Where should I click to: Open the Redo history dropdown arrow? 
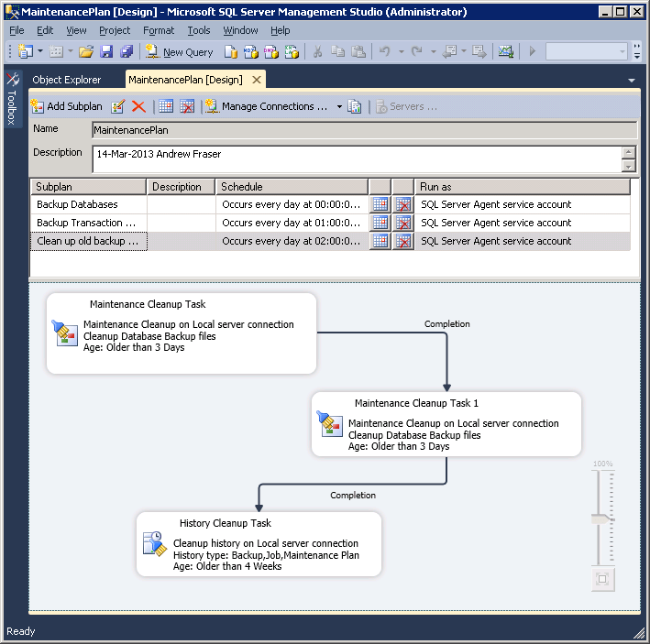tap(434, 52)
